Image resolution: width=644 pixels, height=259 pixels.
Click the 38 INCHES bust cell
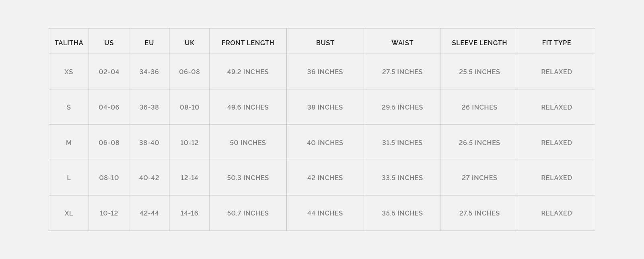(325, 107)
